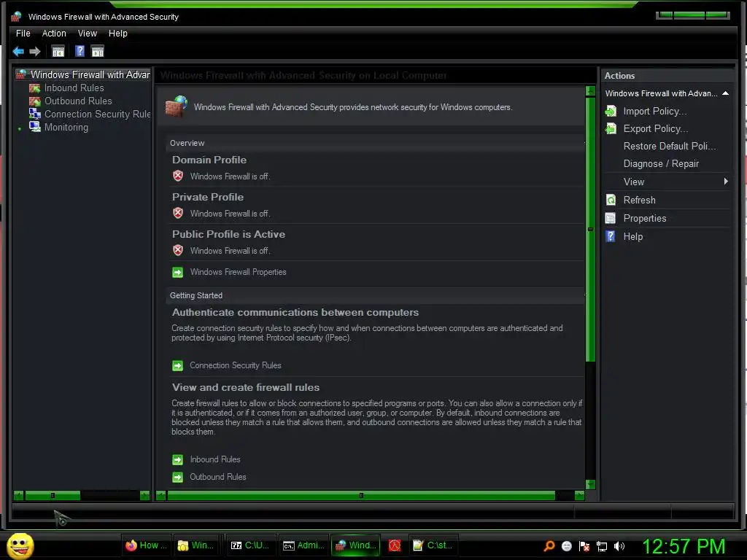Toggle Show/Hide Action Pane toolbar icon
This screenshot has height=560, width=747.
97,52
